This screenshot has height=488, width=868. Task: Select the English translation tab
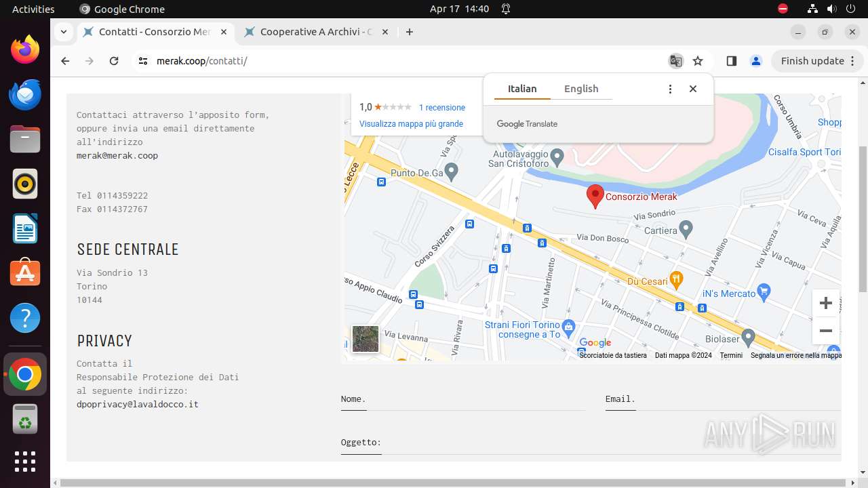pyautogui.click(x=581, y=89)
